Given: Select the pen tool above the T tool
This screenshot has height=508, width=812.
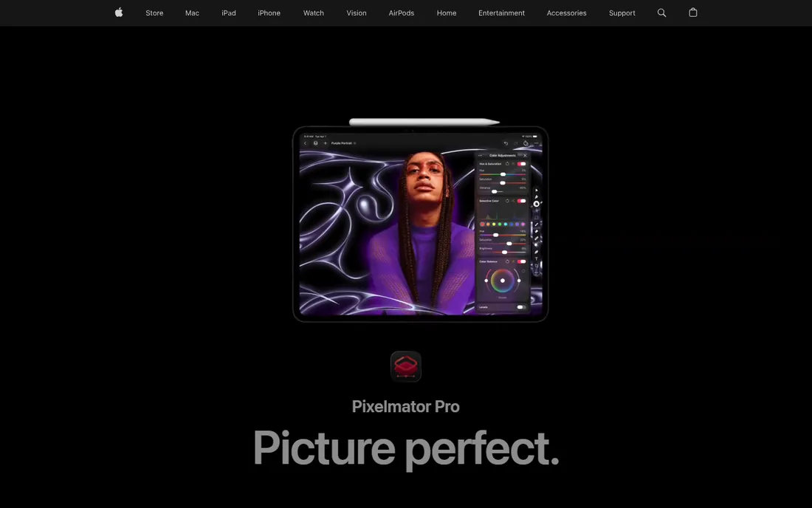Looking at the screenshot, I should tap(537, 252).
